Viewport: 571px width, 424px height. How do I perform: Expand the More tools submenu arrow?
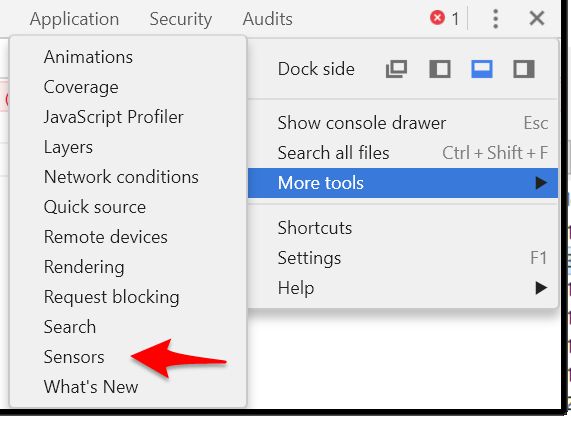pyautogui.click(x=541, y=183)
